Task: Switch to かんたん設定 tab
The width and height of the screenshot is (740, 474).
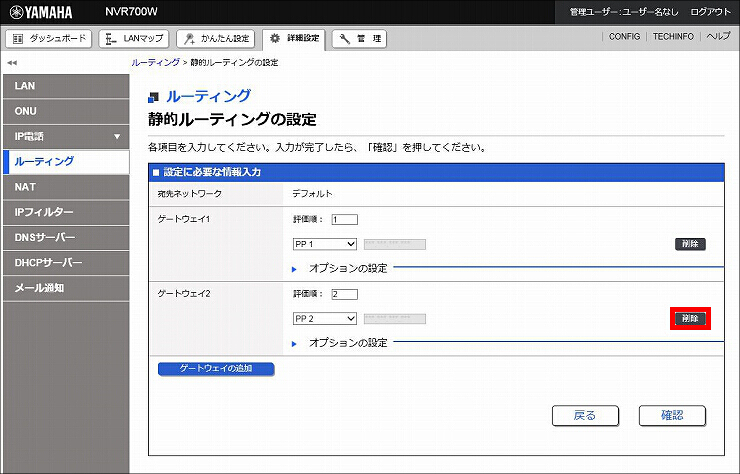Action: tap(216, 39)
